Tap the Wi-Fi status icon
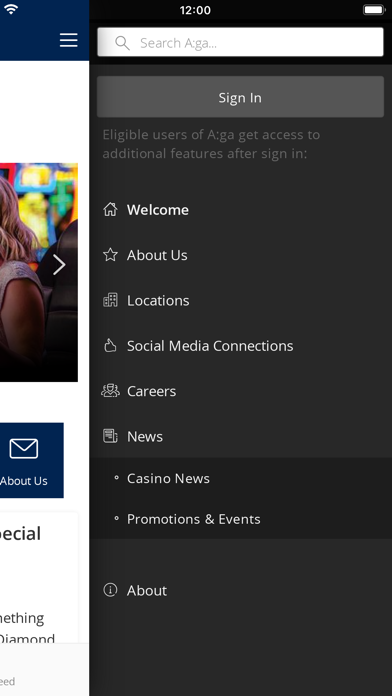The width and height of the screenshot is (392, 696). 10,9
